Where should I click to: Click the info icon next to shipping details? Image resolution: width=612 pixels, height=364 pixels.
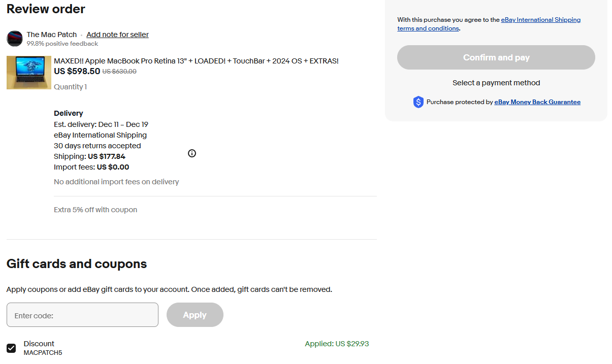pos(192,153)
